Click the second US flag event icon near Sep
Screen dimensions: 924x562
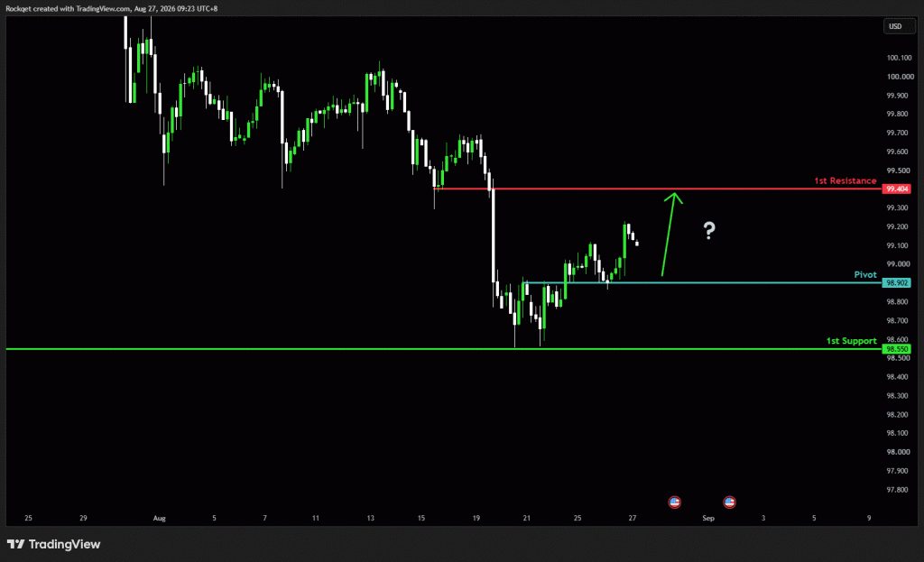point(729,502)
